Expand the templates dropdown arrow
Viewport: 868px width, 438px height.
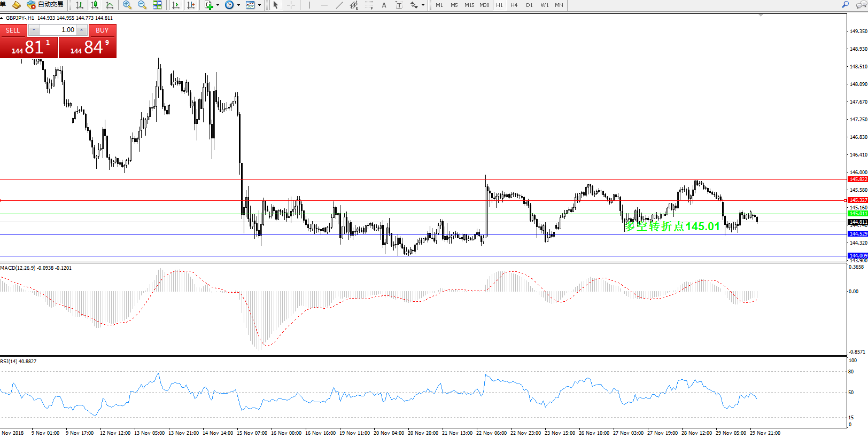[x=260, y=5]
